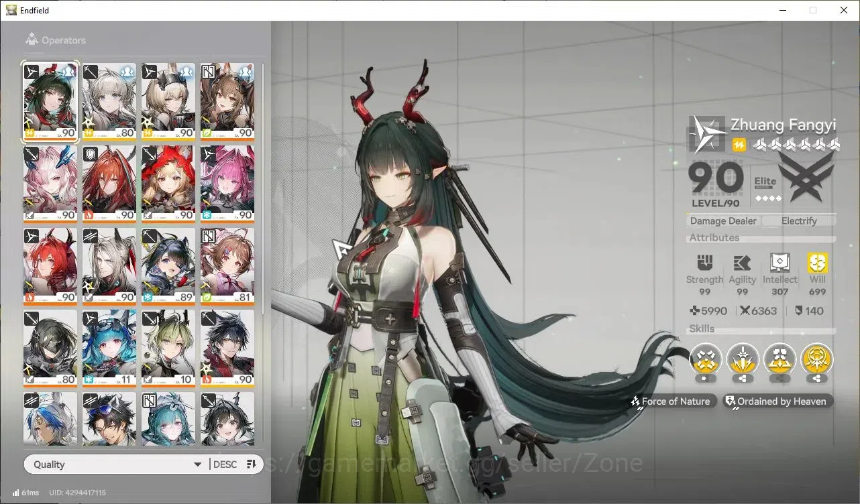Open the gold fourth skill icon
The height and width of the screenshot is (504, 860).
tap(817, 359)
